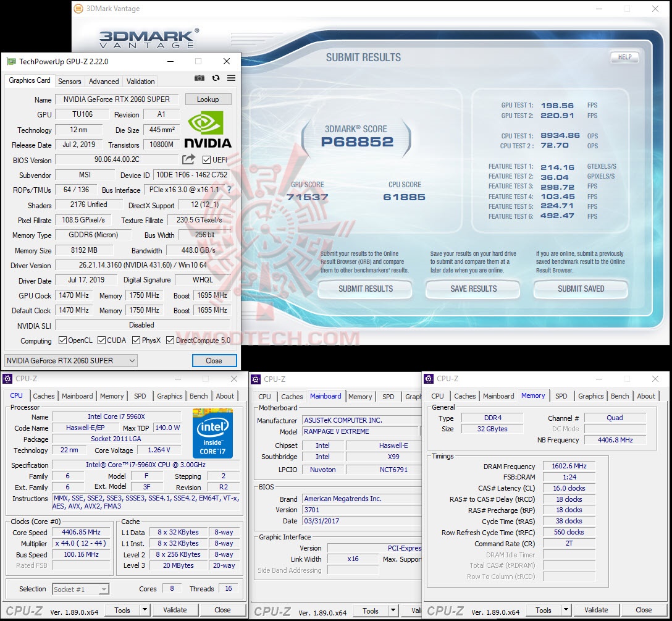Toggle the DirectCompute 5.0 checkbox
Screen dimensions: 672x621
[x=170, y=340]
